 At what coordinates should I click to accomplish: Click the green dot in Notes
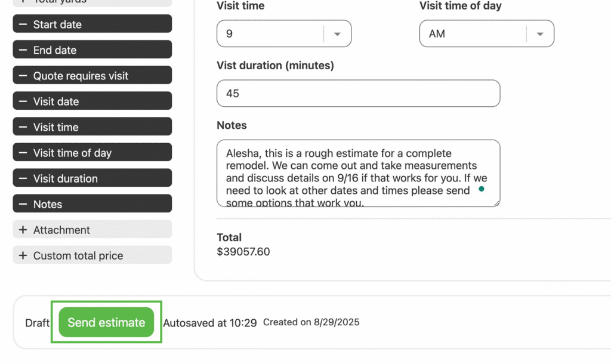481,189
